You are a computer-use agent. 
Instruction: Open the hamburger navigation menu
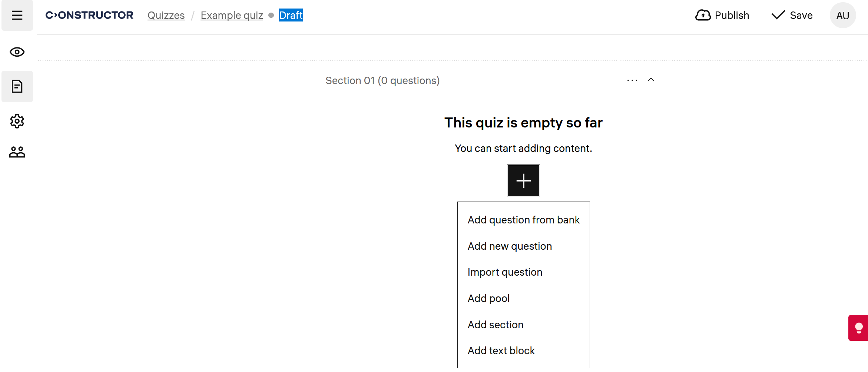pos(17,15)
